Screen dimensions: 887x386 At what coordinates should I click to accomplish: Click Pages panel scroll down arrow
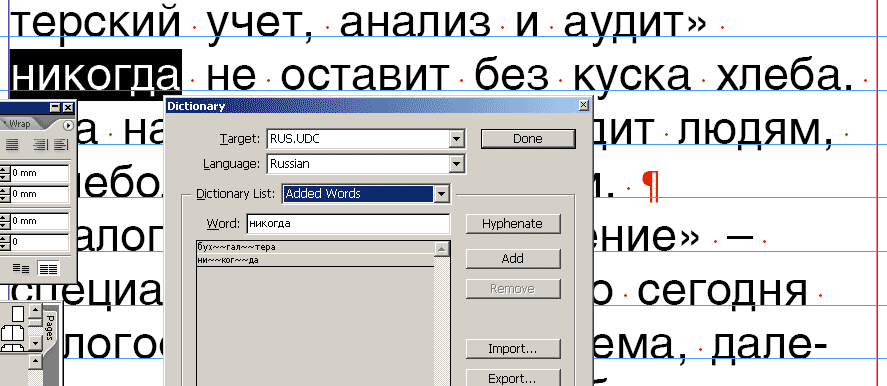[35, 343]
